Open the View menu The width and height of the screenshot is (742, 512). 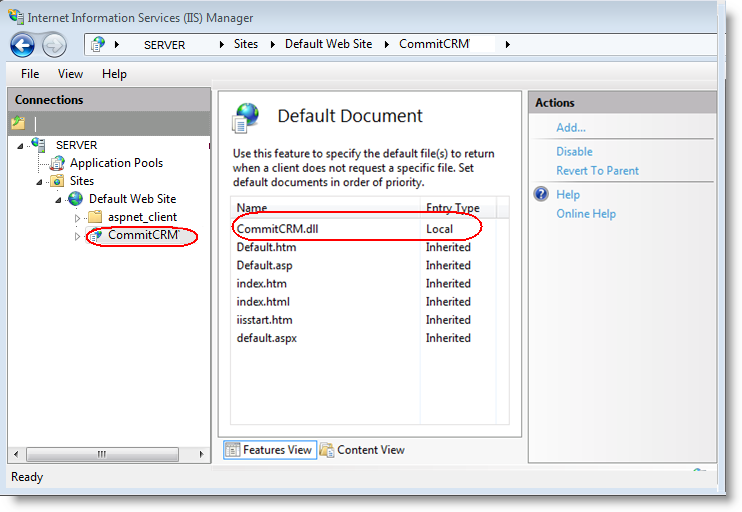tap(70, 74)
